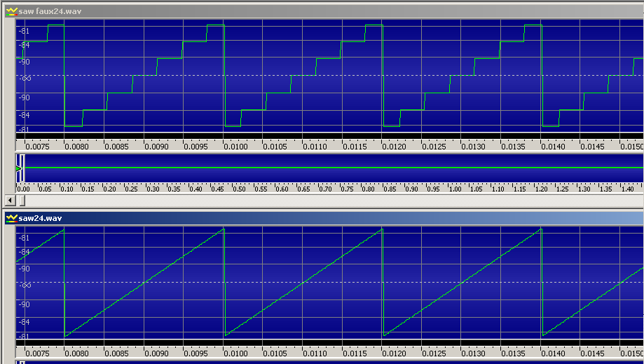Click the green play cursor triangle in overview
644x364 pixels.
pyautogui.click(x=18, y=168)
